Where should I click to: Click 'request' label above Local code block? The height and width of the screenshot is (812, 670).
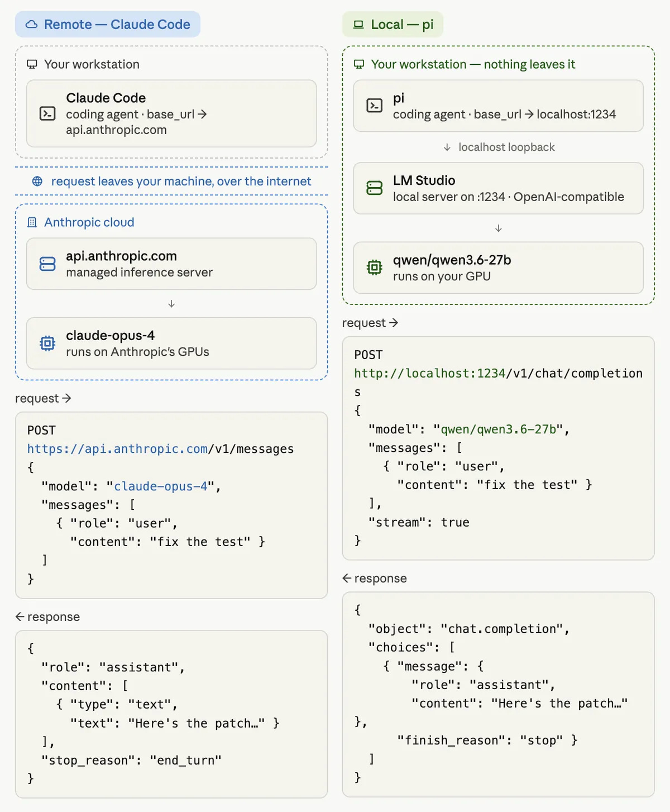tap(370, 323)
